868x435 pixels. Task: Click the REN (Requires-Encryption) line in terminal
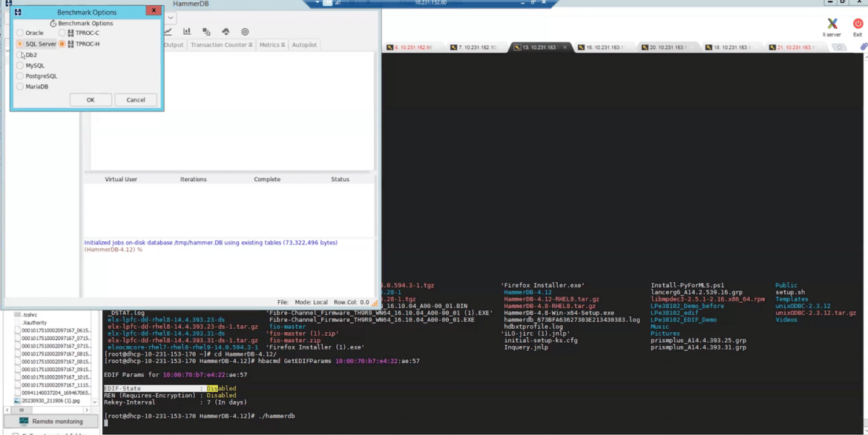pyautogui.click(x=170, y=396)
